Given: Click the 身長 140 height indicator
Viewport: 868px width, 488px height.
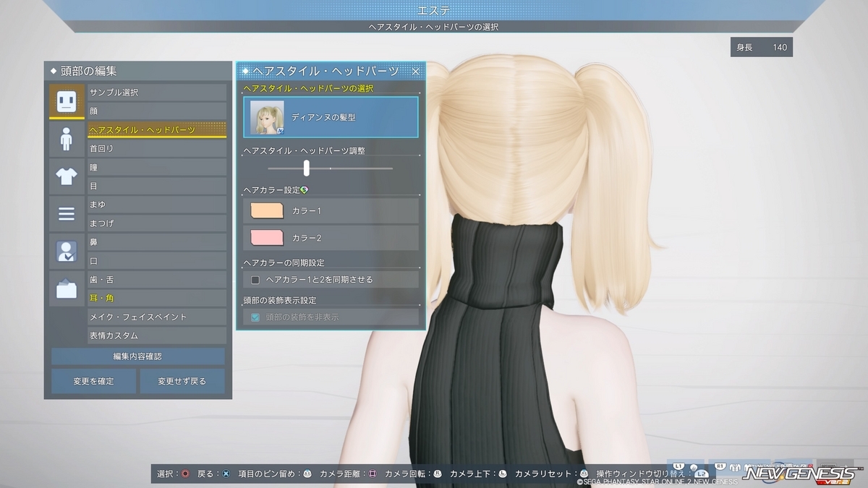Looking at the screenshot, I should point(762,47).
